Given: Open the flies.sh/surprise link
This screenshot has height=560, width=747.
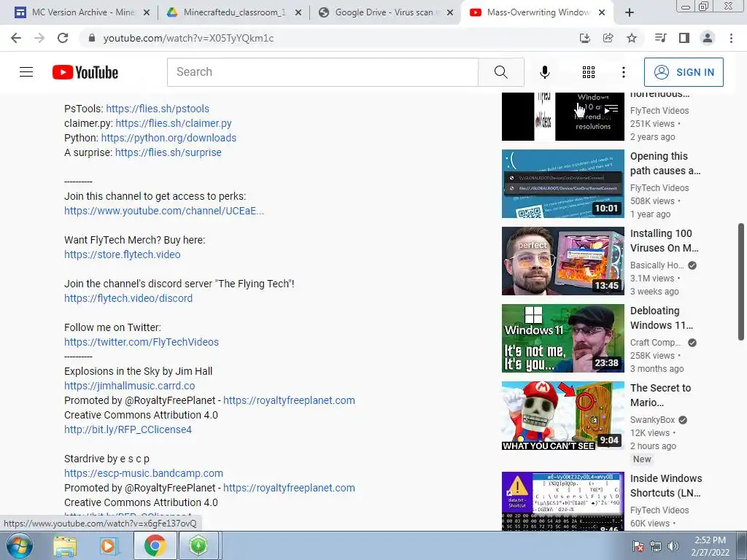Looking at the screenshot, I should coord(169,152).
